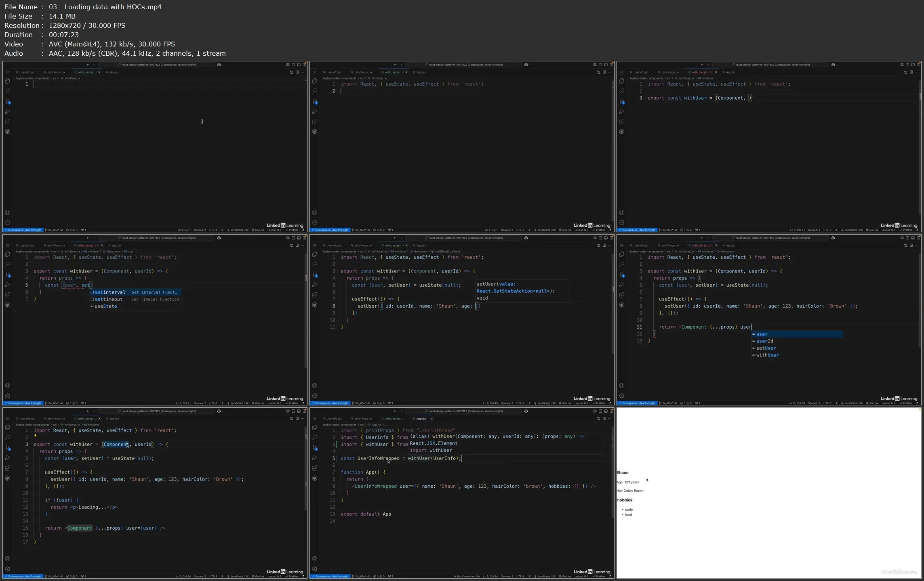Choose settimeout suggestion in middle-left frame
This screenshot has height=581, width=924.
(135, 299)
